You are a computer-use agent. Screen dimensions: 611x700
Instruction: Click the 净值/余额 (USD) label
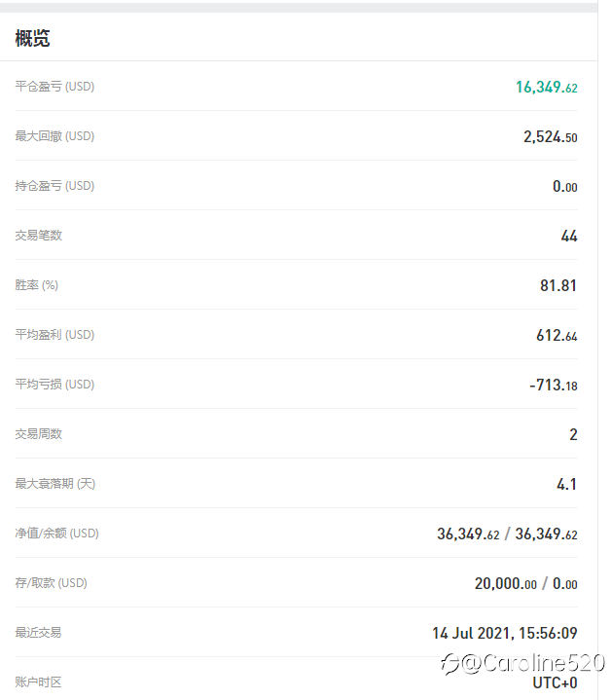(x=57, y=534)
